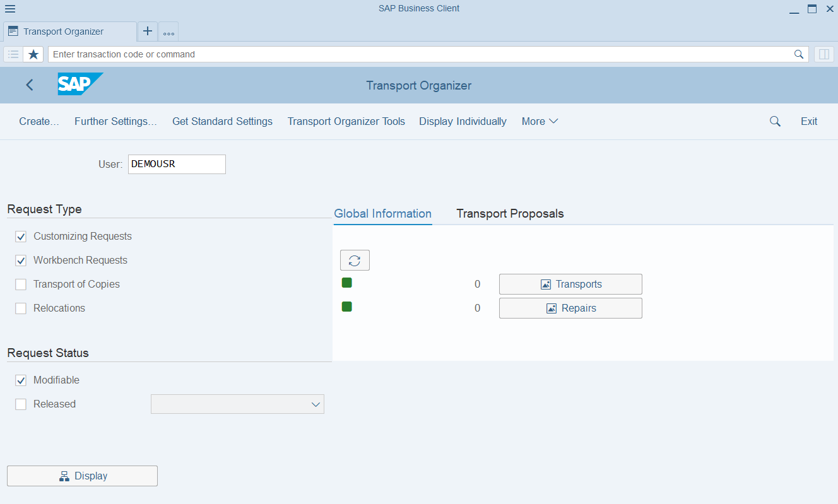Show the tab overflow ellipsis menu

point(168,32)
